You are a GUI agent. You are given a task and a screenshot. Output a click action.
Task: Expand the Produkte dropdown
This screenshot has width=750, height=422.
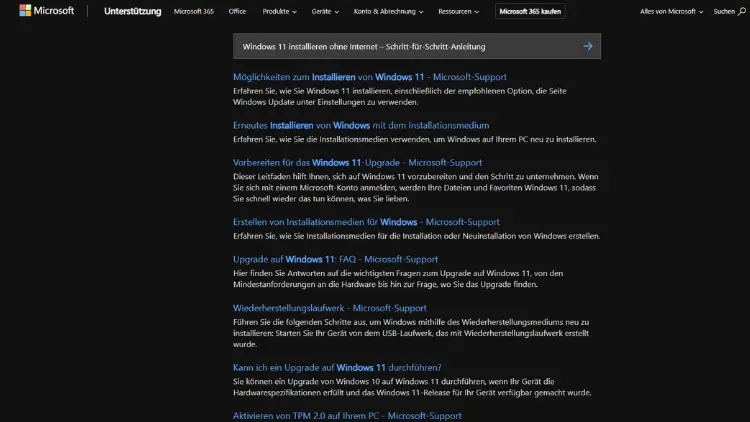(x=279, y=11)
